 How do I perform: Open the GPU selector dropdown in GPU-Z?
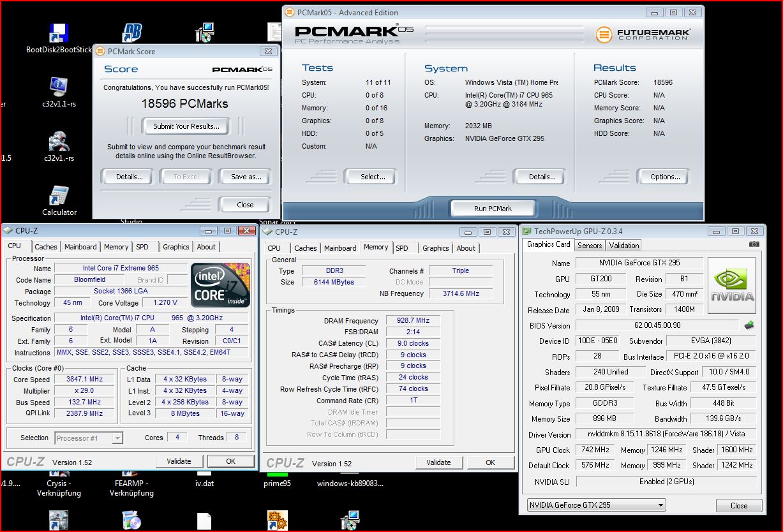click(596, 505)
